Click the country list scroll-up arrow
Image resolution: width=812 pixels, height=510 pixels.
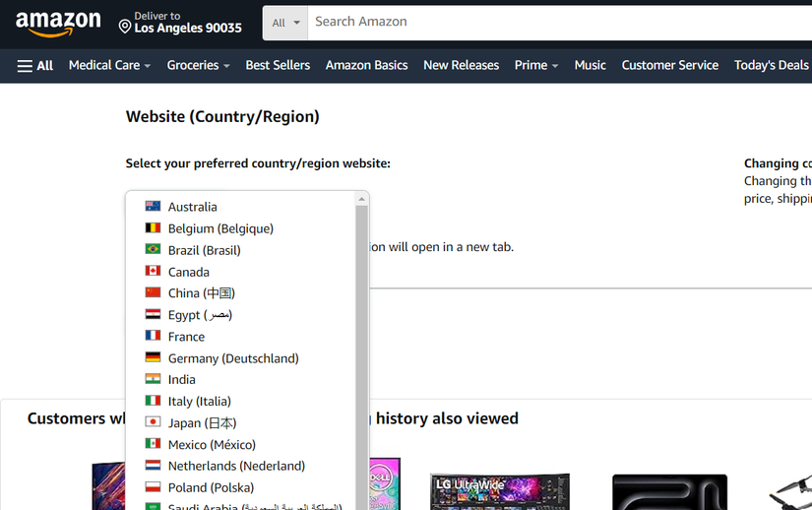pyautogui.click(x=361, y=199)
